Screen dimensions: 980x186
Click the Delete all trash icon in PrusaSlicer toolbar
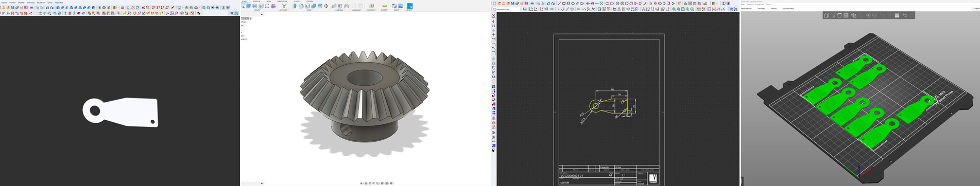point(839,15)
